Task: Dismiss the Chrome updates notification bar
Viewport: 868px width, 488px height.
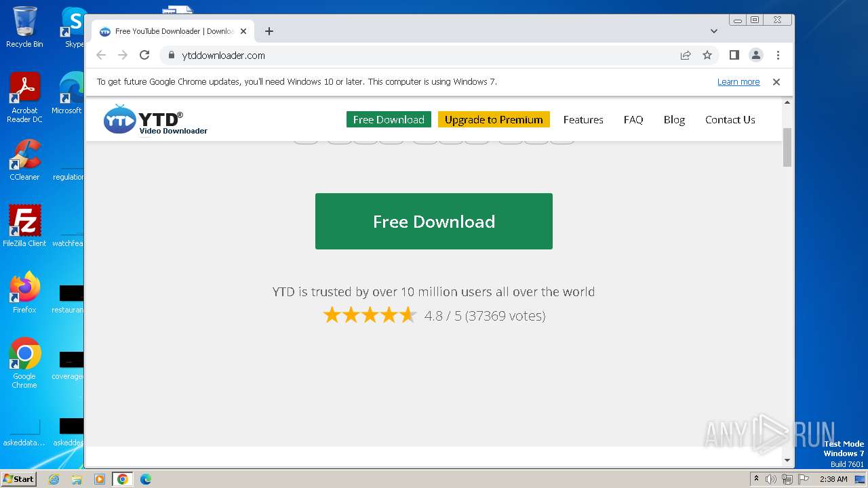Action: (776, 82)
